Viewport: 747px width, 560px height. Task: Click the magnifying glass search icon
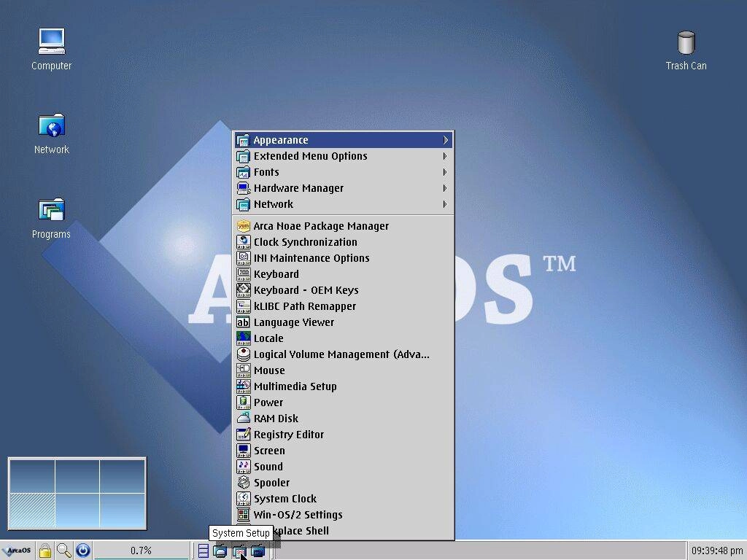pos(64,551)
